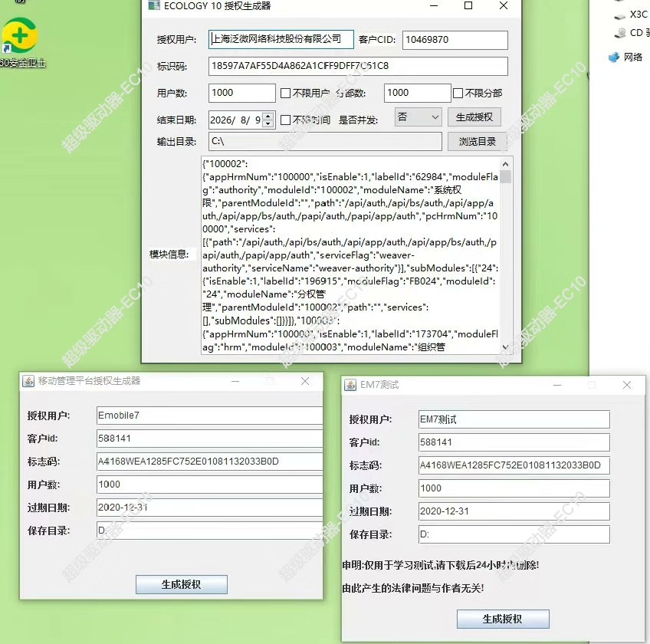Maximize the ECOLOGY 10 window
650x644 pixels.
[468, 5]
